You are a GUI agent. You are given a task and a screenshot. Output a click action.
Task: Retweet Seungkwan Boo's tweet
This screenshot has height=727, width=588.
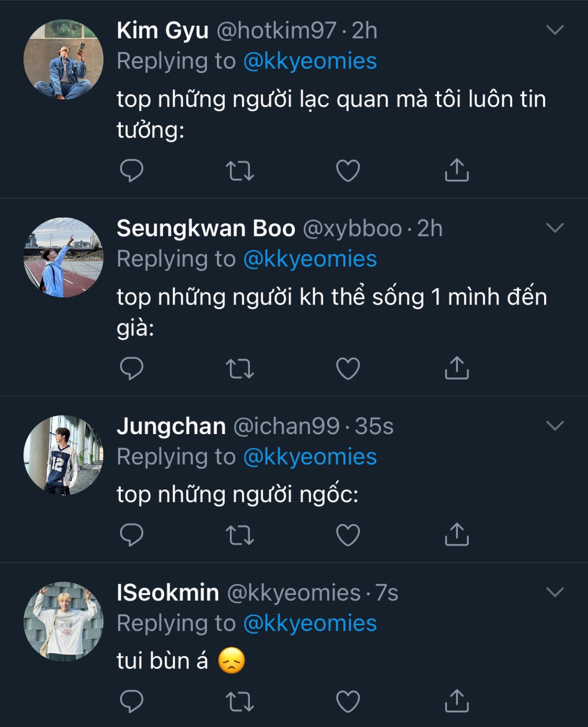(x=240, y=369)
